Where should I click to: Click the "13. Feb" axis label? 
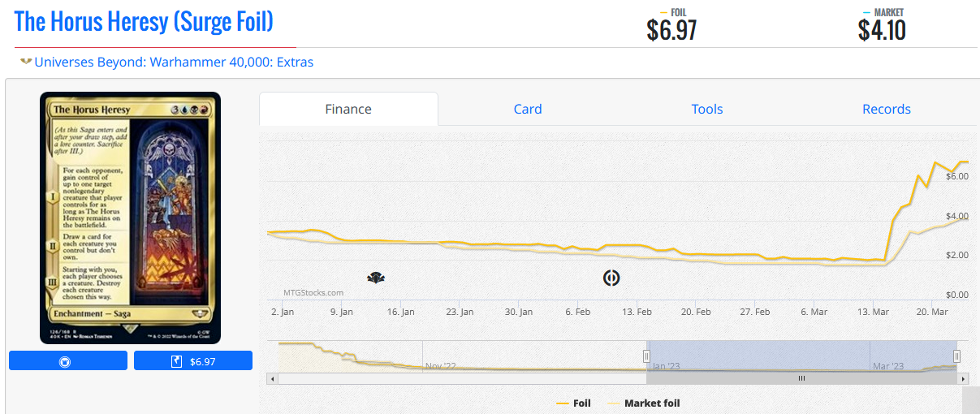[x=637, y=312]
